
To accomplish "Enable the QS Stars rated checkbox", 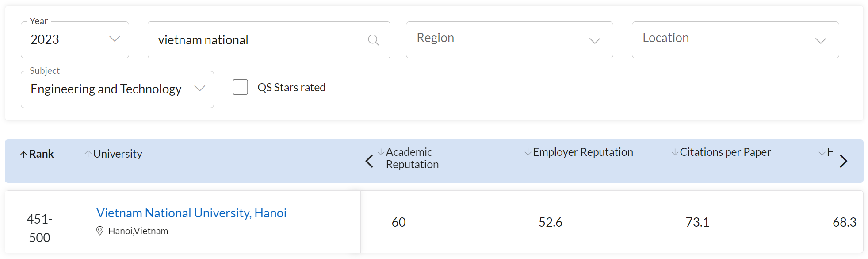I will click(240, 87).
